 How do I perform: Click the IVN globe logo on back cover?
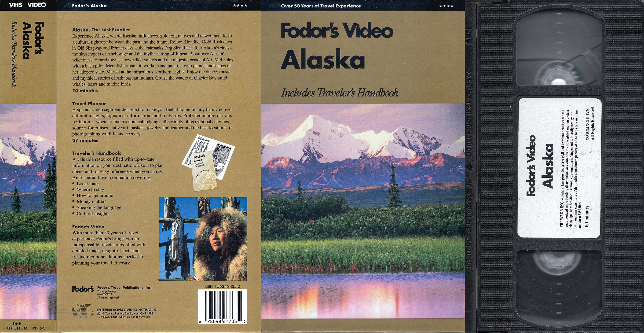(83, 311)
